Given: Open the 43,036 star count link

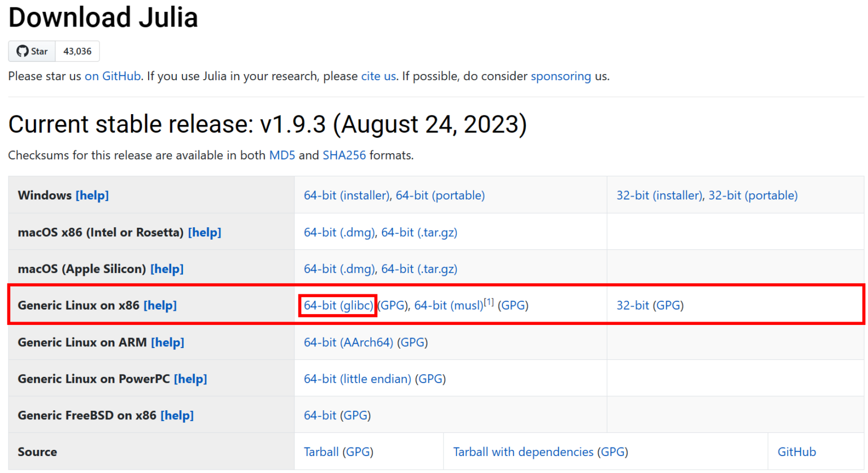Looking at the screenshot, I should [77, 51].
